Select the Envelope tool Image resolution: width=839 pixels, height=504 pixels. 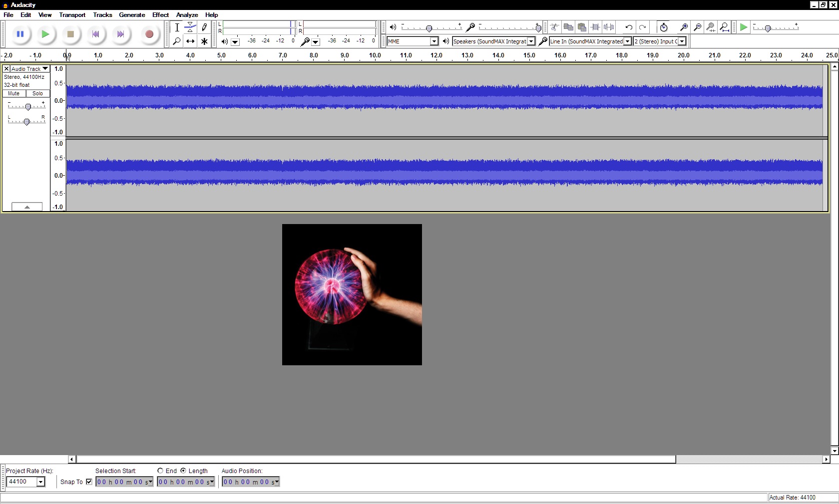point(190,27)
